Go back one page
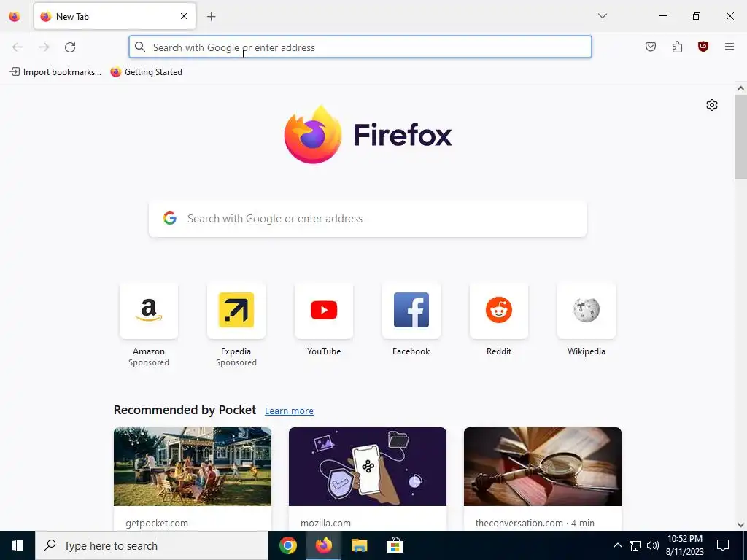747x560 pixels. point(18,47)
